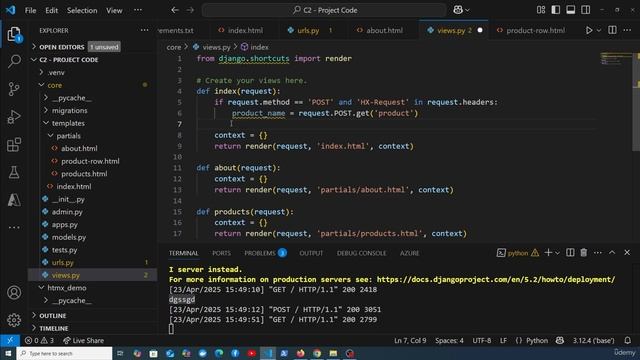Open the Azure view in activity bar
Image resolution: width=640 pixels, height=360 pixels.
pos(14,200)
